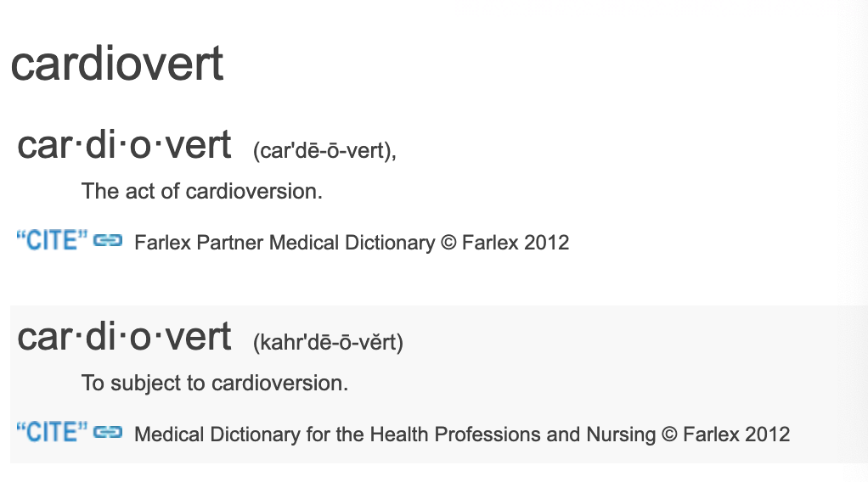
Task: Click the word "Nursing" in the second source line
Action: click(621, 435)
